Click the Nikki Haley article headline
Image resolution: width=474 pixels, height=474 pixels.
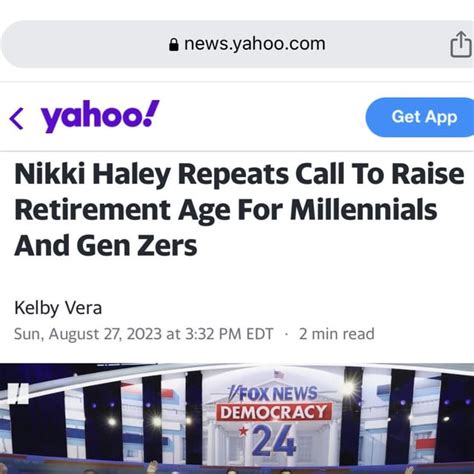[239, 210]
